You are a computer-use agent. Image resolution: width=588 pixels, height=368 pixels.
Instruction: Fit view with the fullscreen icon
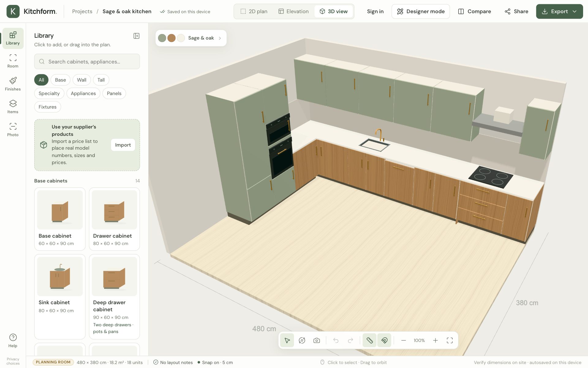click(450, 340)
